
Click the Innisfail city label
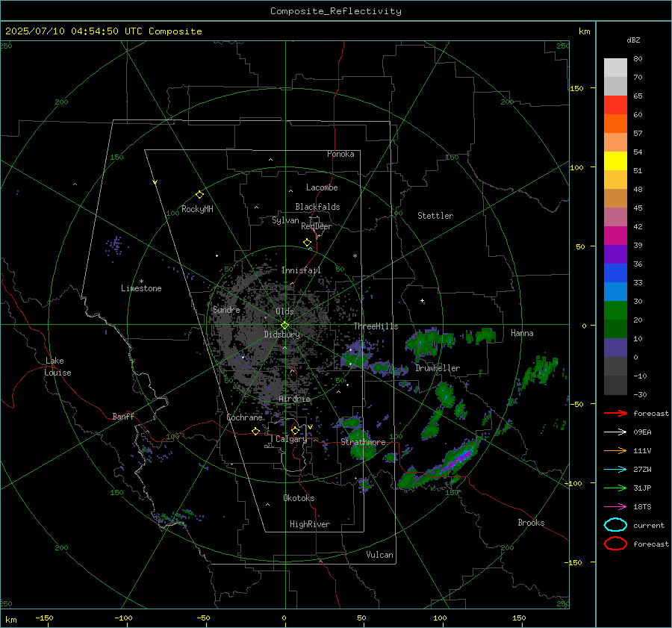(301, 270)
